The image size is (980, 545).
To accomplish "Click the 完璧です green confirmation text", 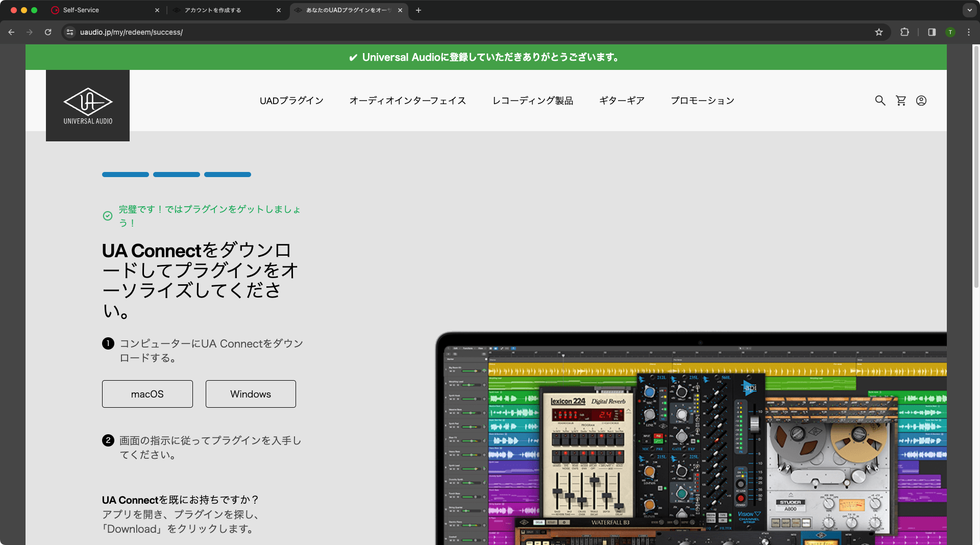I will coord(210,216).
